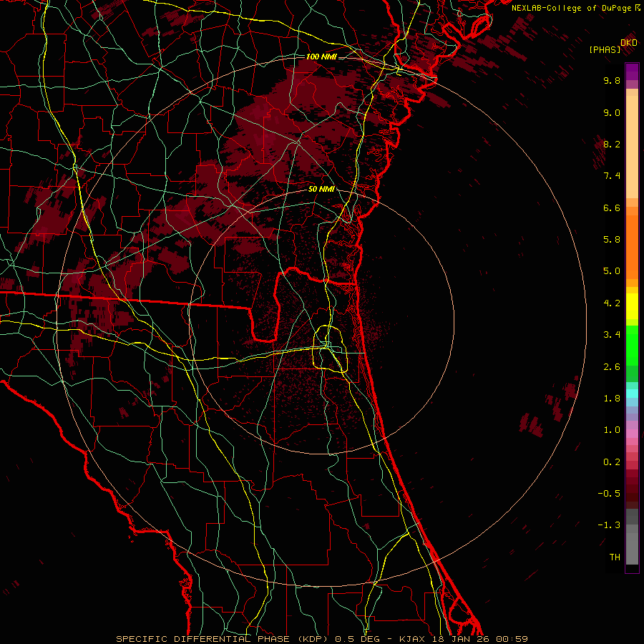Click the yellow segment of the color bar
Image resolution: width=644 pixels, height=644 pixels.
(x=632, y=306)
